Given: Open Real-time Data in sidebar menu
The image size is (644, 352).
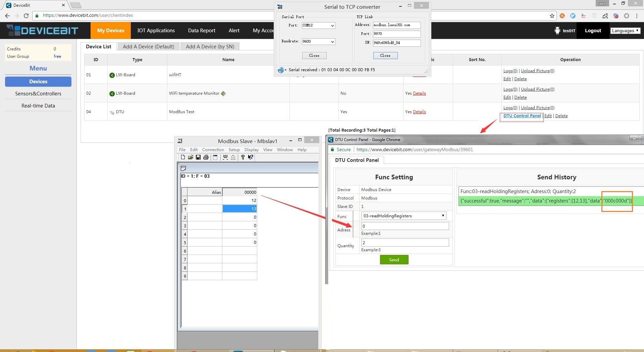Looking at the screenshot, I should 38,106.
